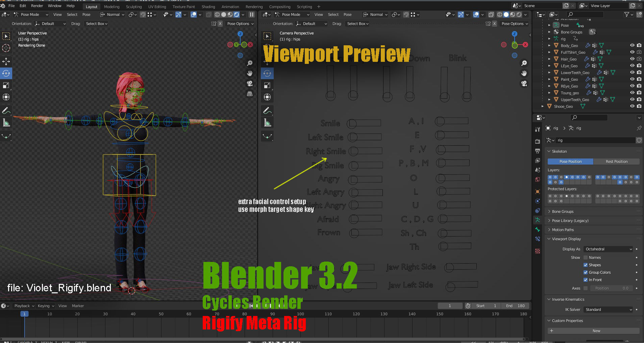The height and width of the screenshot is (343, 644).
Task: Switch to the Animation workspace tab
Action: pyautogui.click(x=230, y=7)
